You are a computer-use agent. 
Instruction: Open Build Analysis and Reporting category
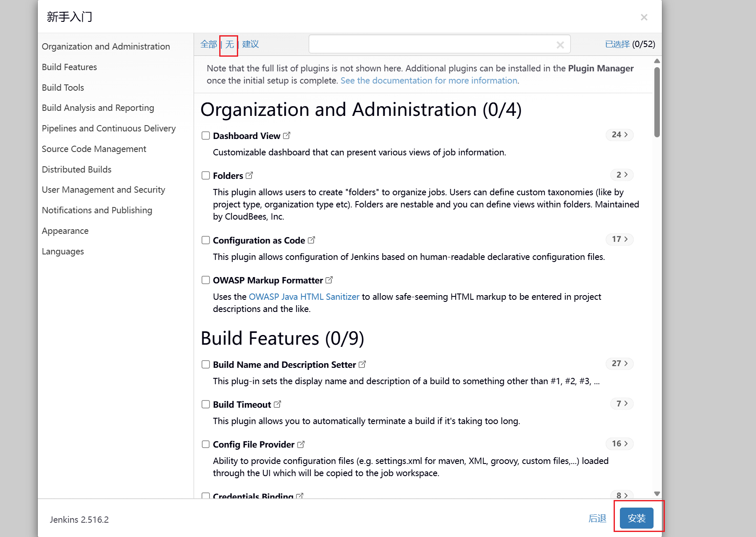pos(98,108)
